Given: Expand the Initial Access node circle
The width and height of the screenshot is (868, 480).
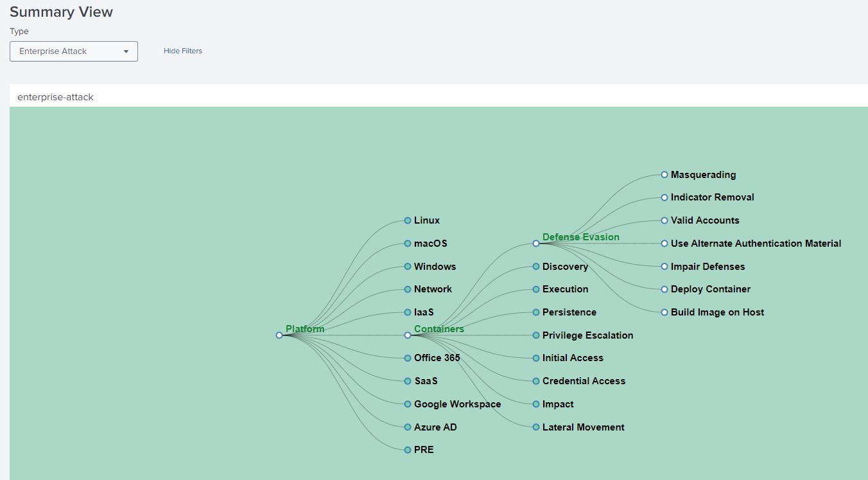Looking at the screenshot, I should point(536,358).
